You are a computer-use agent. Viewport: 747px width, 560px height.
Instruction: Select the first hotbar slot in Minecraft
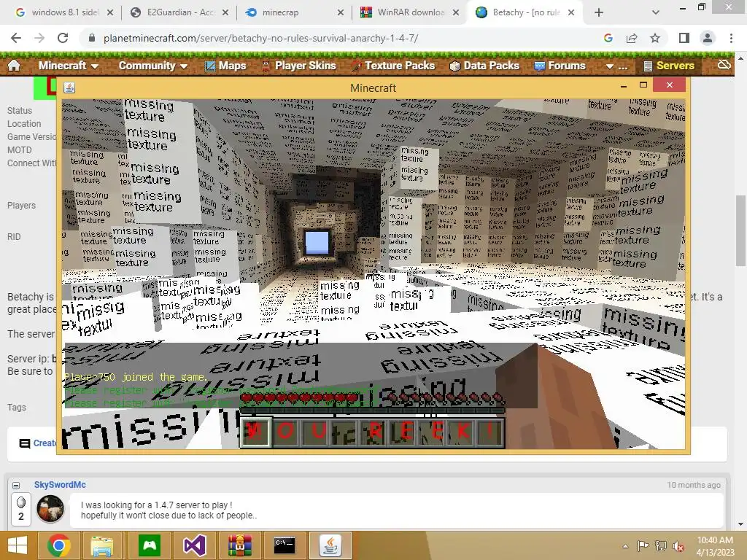pos(256,432)
